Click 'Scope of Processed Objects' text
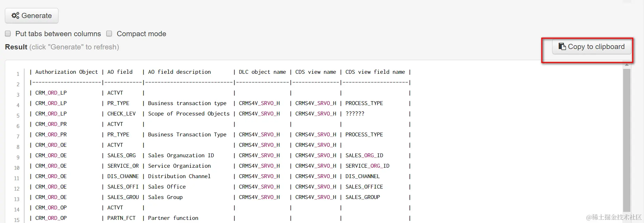The image size is (644, 223). (189, 114)
